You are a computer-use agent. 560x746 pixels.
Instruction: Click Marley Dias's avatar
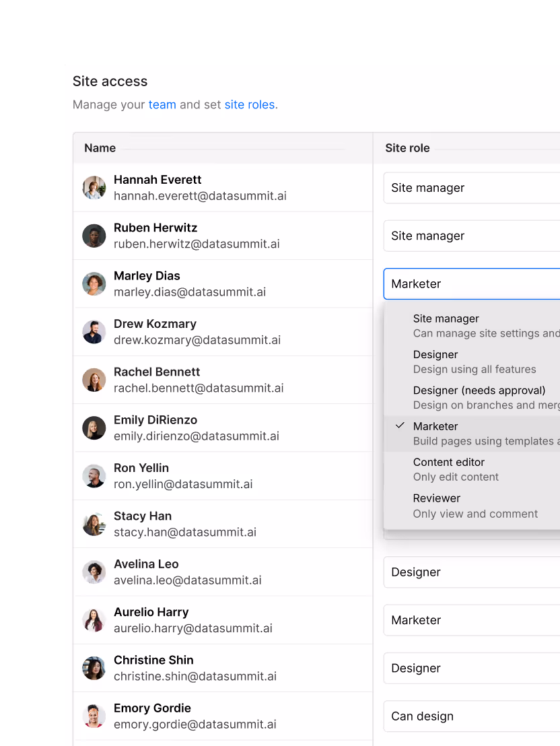tap(94, 284)
